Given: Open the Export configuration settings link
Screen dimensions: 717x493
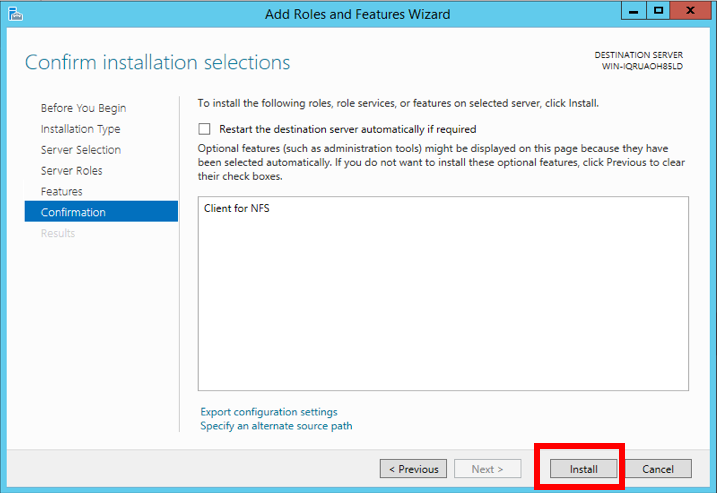Looking at the screenshot, I should pyautogui.click(x=269, y=412).
